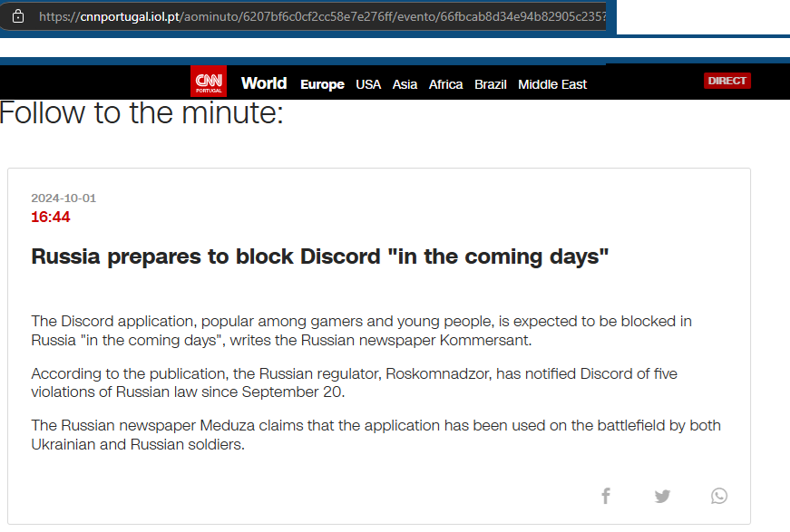This screenshot has width=790, height=532.
Task: Click the paragraph mentioning Roskomnadzor
Action: click(x=355, y=383)
